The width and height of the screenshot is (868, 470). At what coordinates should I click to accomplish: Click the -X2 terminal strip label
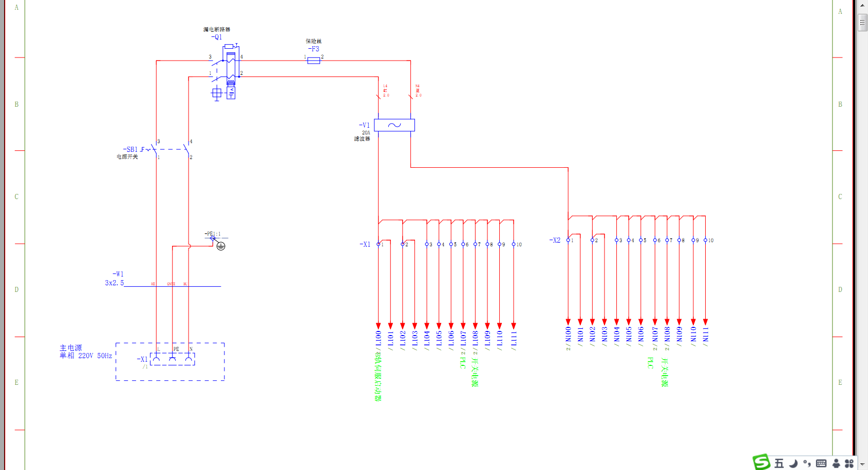click(x=555, y=240)
